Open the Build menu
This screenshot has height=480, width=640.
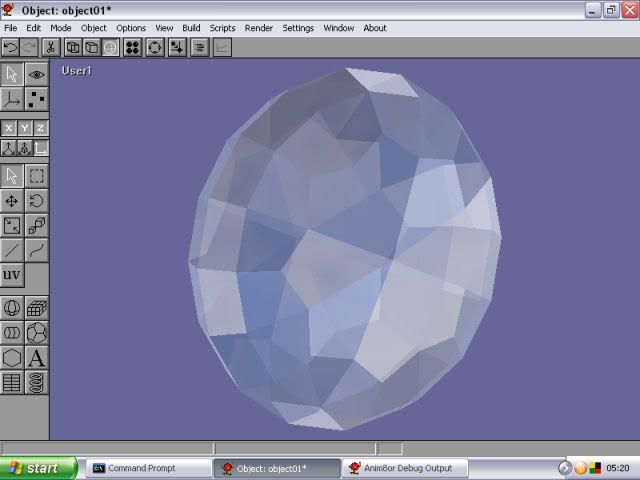191,28
